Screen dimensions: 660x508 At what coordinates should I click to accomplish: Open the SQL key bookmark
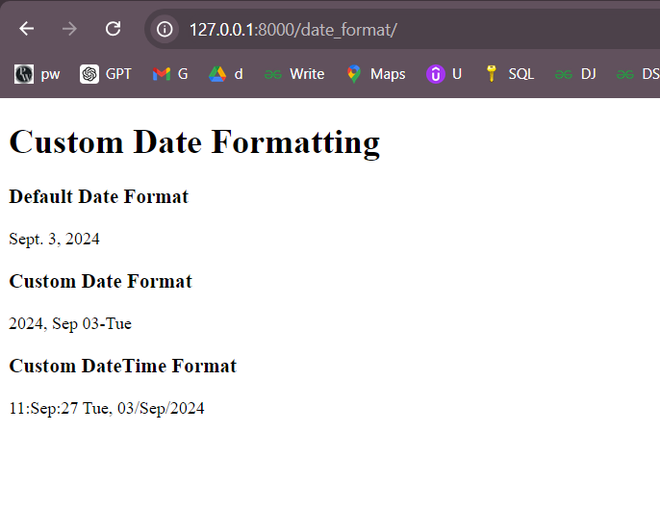pos(510,74)
